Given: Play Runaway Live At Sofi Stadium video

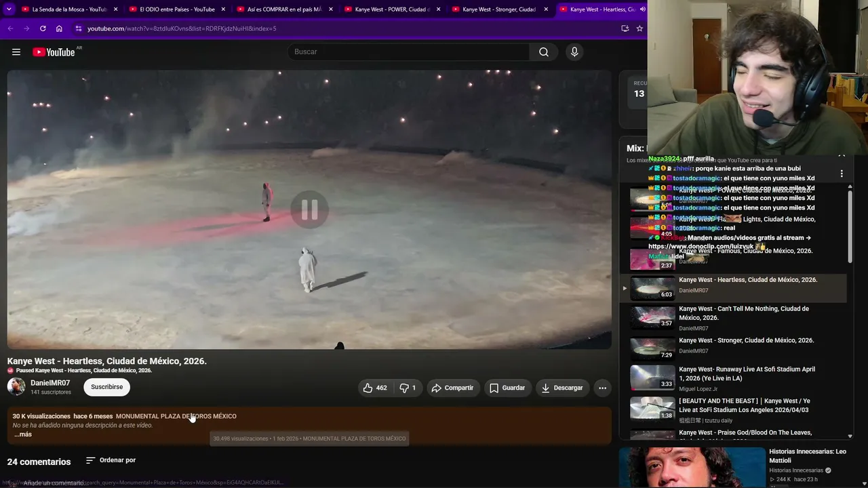Looking at the screenshot, I should [x=747, y=373].
